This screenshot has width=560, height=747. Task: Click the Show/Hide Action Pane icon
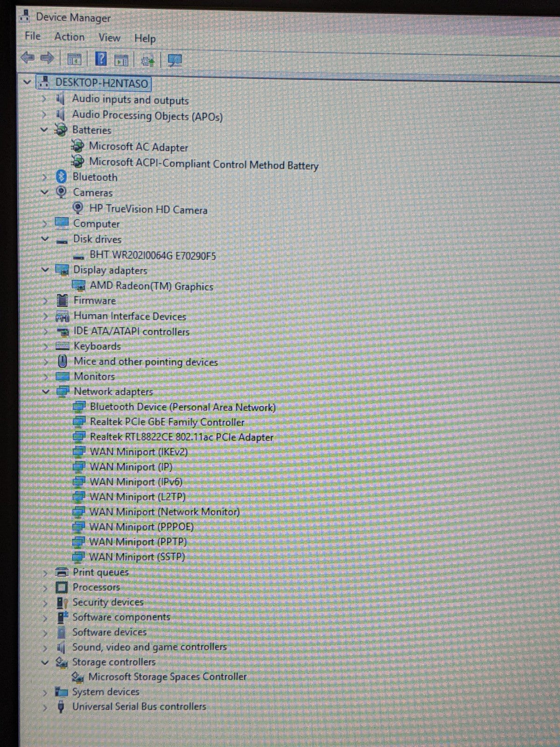coord(121,60)
